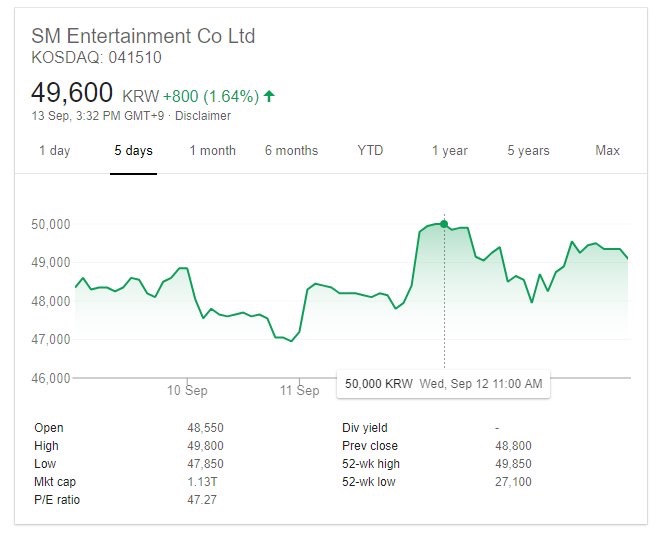Click the Mkt cap value 1.13T
665x537 pixels.
pyautogui.click(x=202, y=482)
